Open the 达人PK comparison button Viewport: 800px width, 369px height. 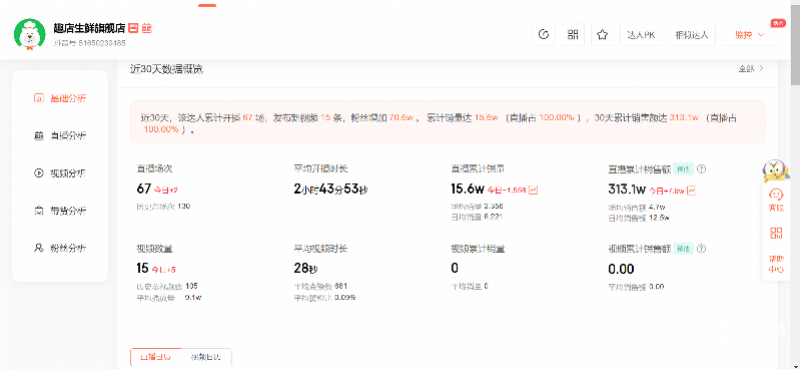pos(640,35)
